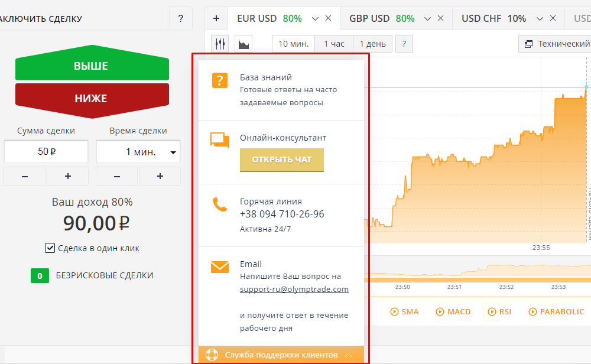Click the Онлайн-консультант chat bubble icon

point(220,140)
